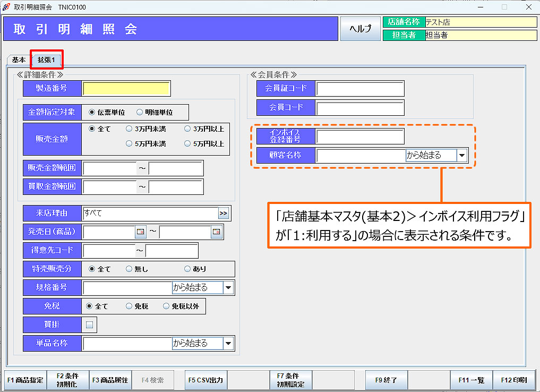This screenshot has height=392, width=540.
Task: Select 3万円未満 sales amount option
Action: pos(129,129)
